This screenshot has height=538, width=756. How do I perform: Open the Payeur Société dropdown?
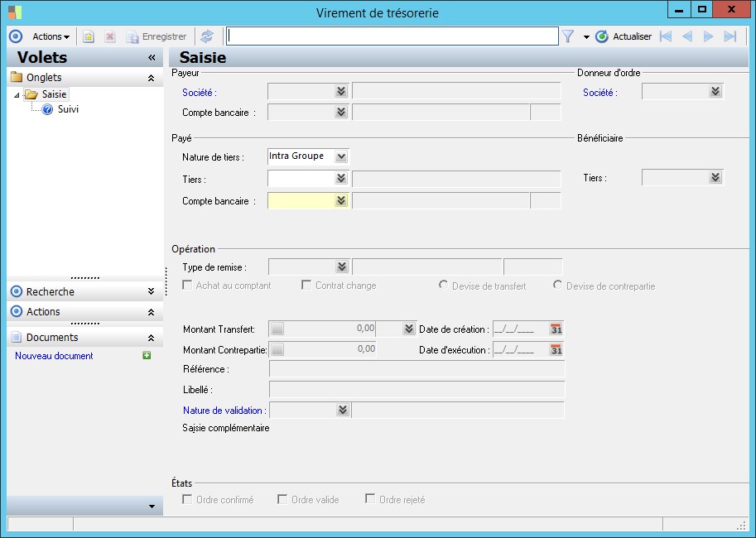(341, 91)
